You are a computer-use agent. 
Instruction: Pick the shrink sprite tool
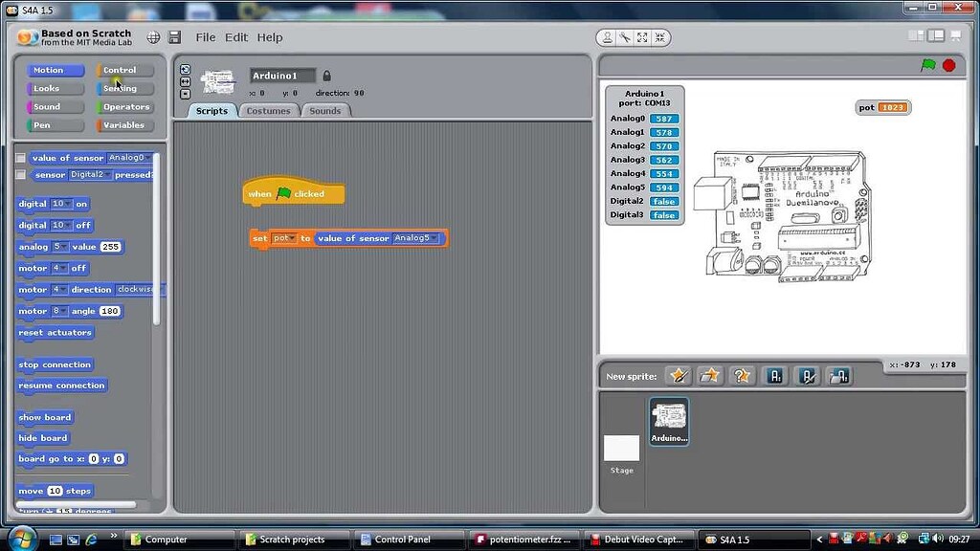[657, 36]
